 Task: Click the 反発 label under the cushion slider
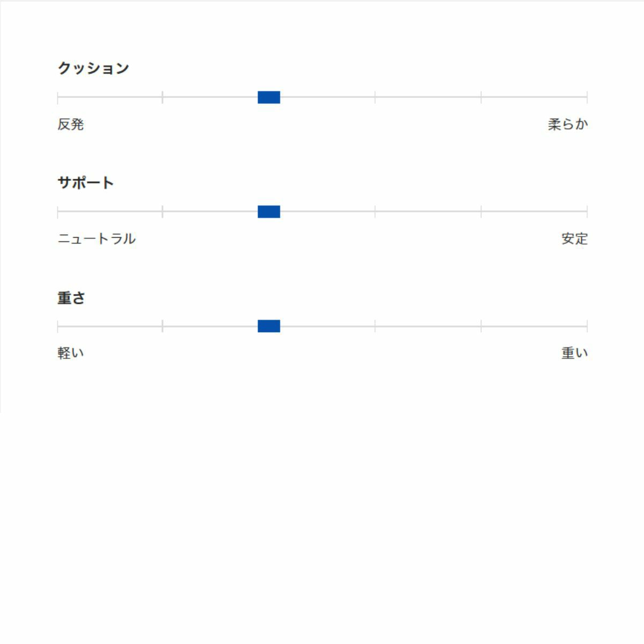point(71,125)
